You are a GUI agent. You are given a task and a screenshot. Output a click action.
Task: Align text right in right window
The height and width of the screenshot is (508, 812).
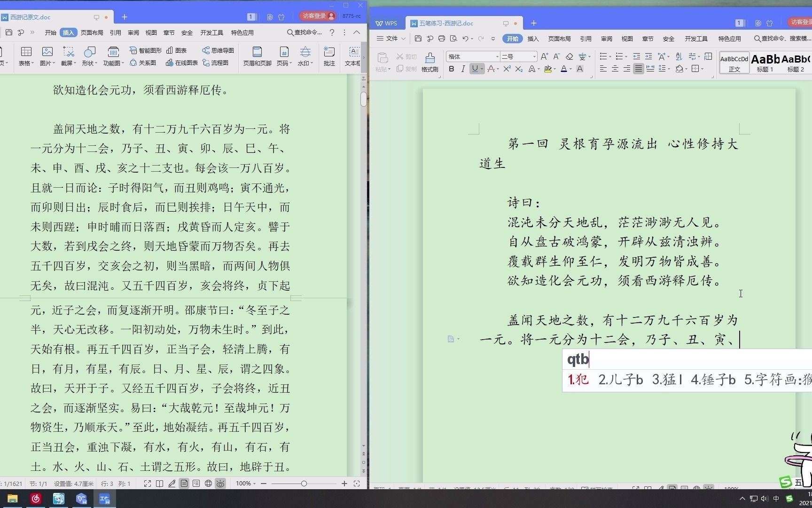[627, 69]
